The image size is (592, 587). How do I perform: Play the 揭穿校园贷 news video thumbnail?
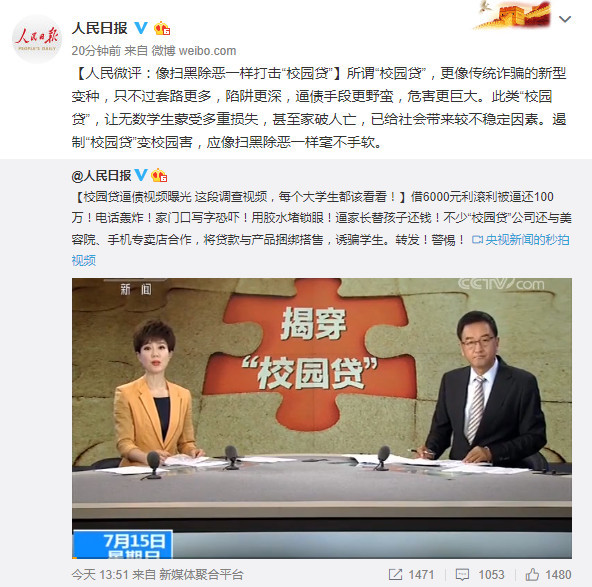(322, 418)
